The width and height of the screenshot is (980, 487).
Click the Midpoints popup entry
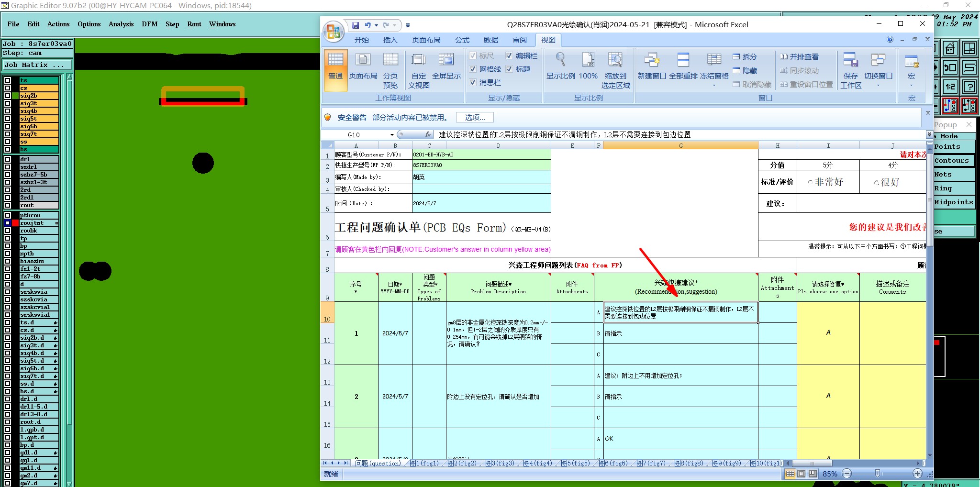tap(954, 202)
